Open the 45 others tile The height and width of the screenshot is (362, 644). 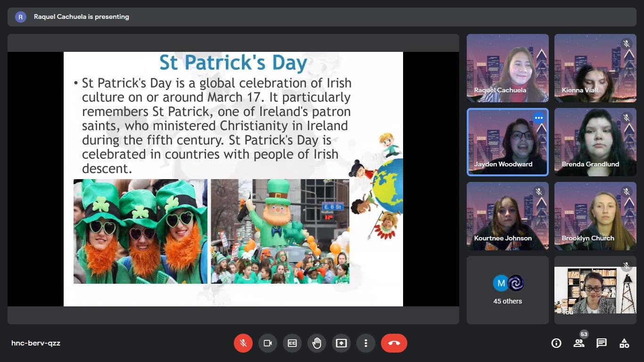(508, 290)
